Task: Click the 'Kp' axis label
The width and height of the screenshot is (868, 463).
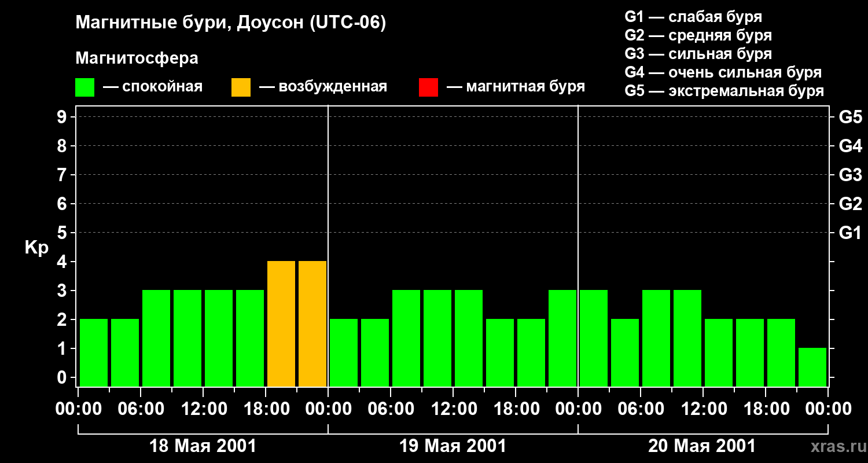Action: point(36,248)
